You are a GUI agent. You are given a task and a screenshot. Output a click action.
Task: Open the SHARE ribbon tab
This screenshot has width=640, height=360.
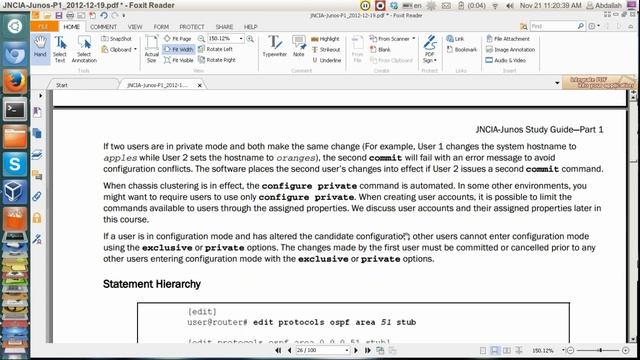[x=224, y=27]
